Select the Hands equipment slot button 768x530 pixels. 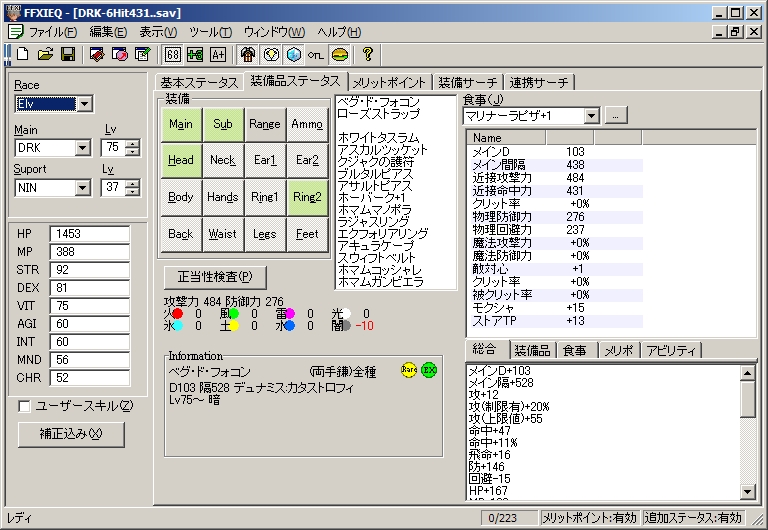pos(223,197)
